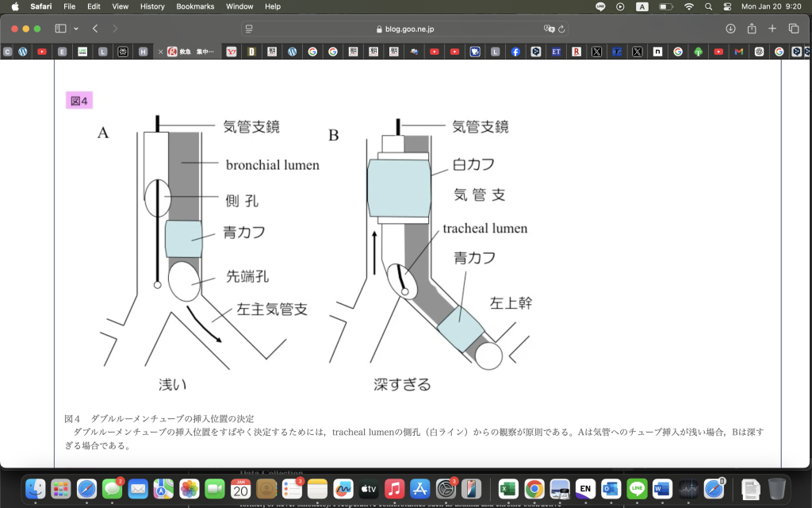Launch Google Chrome from the Dock
Image resolution: width=812 pixels, height=508 pixels.
pyautogui.click(x=534, y=489)
